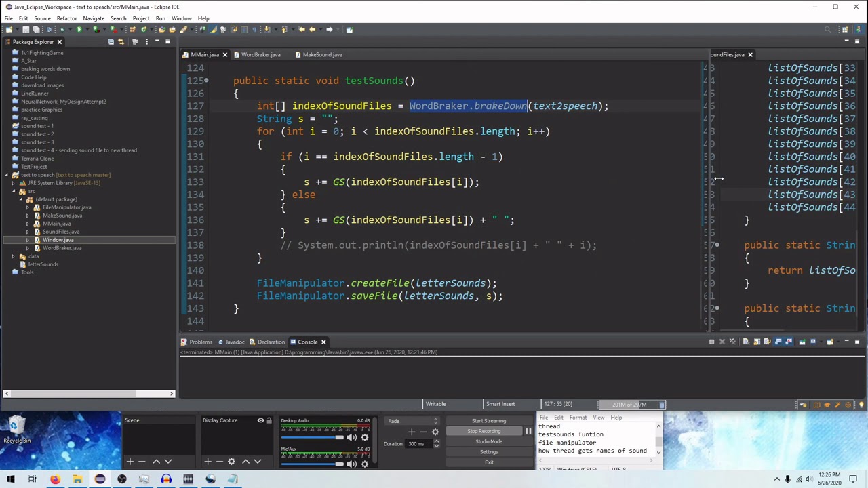This screenshot has height=488, width=868.
Task: Collapse testSounds method fold marker
Action: pos(206,81)
